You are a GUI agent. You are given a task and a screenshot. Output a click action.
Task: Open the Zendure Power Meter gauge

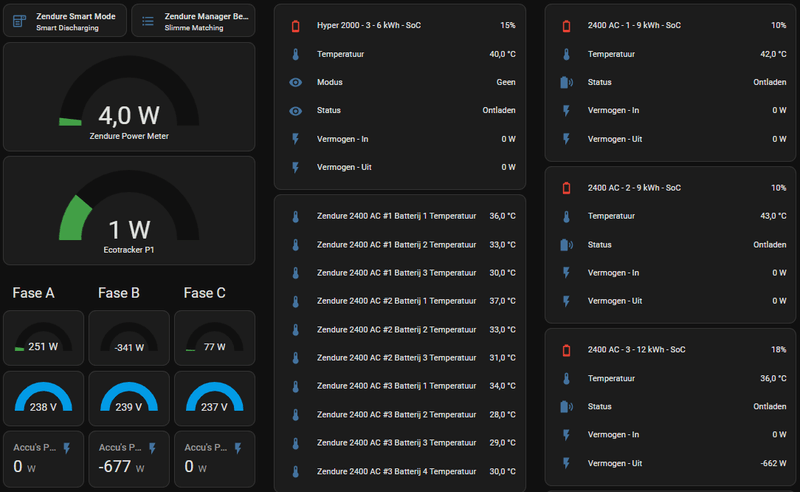(x=129, y=97)
